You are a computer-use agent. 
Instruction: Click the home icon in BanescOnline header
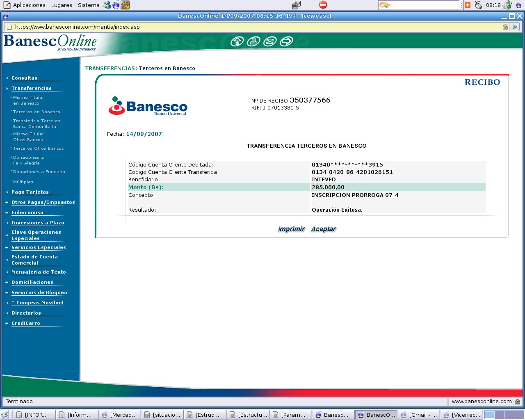237,41
